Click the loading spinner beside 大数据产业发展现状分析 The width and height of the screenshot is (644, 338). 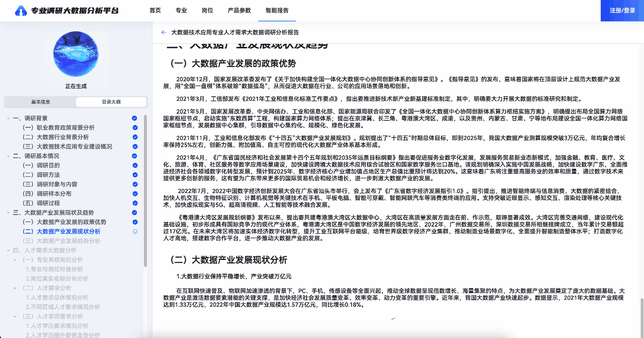134,232
